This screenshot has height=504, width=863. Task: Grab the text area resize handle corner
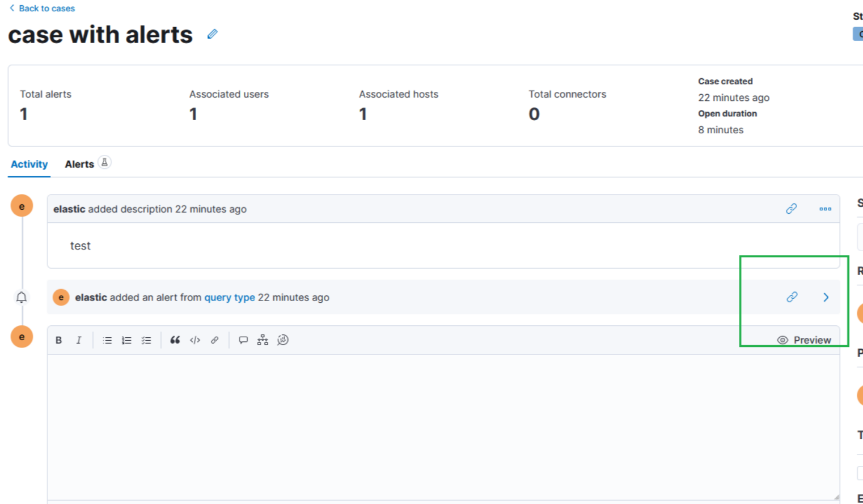click(x=836, y=497)
